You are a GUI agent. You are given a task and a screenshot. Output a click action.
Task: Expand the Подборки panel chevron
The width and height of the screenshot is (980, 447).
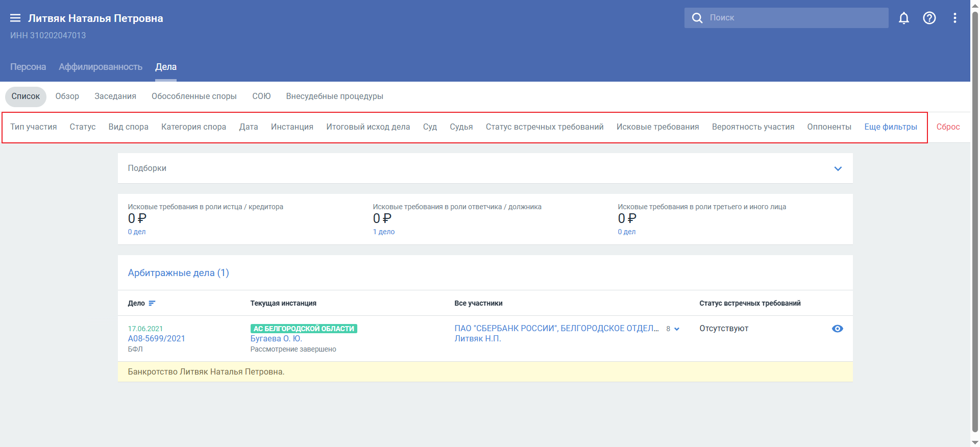click(838, 168)
